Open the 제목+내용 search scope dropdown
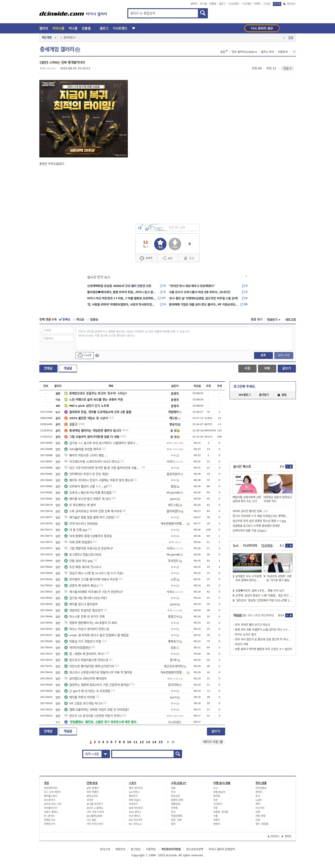 96,754
